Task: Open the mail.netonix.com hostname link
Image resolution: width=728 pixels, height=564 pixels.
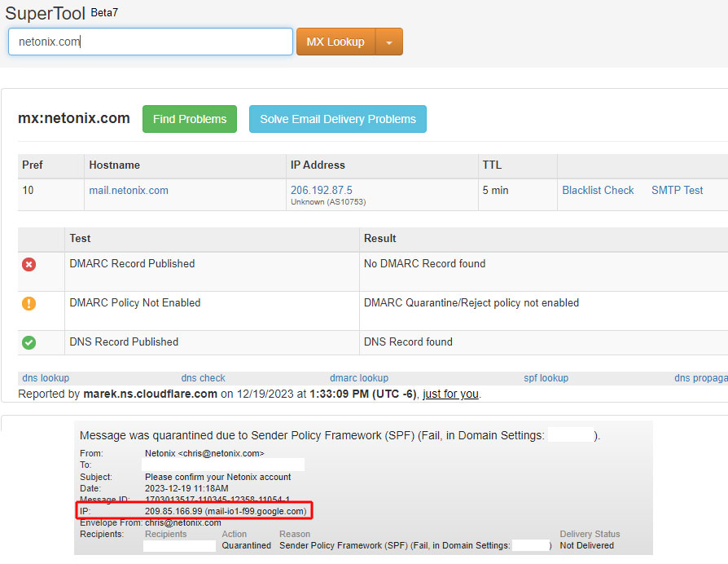Action: [x=129, y=191]
